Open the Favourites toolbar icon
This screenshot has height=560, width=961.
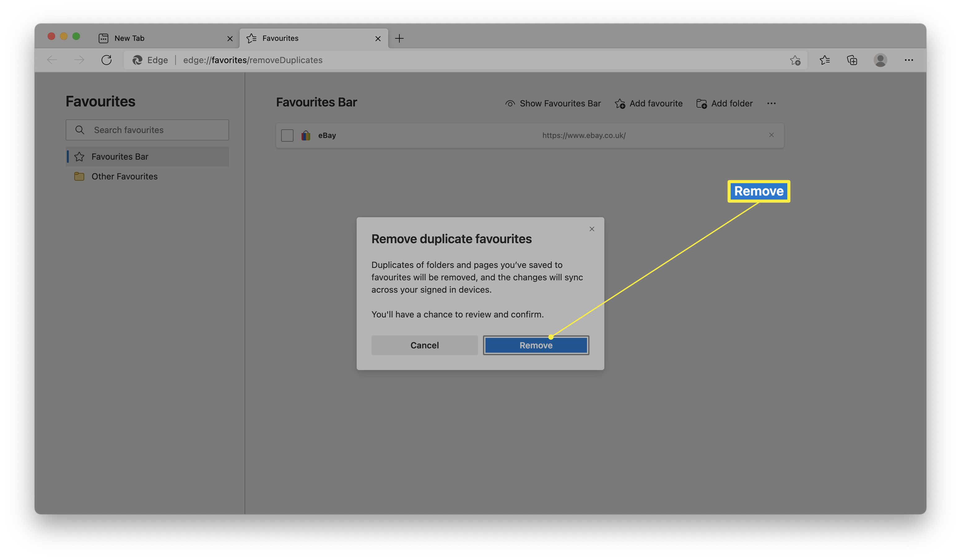tap(824, 60)
